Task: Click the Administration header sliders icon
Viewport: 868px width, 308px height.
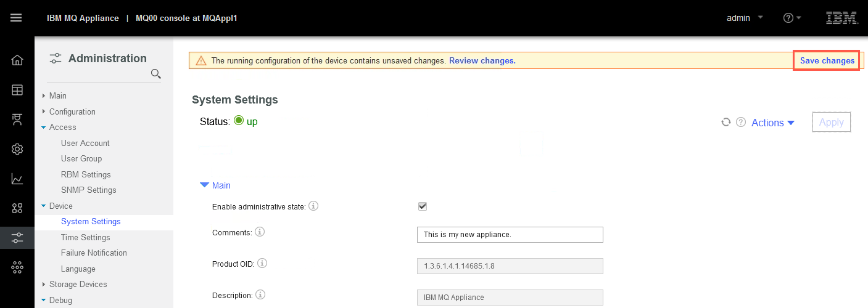Action: (x=56, y=59)
